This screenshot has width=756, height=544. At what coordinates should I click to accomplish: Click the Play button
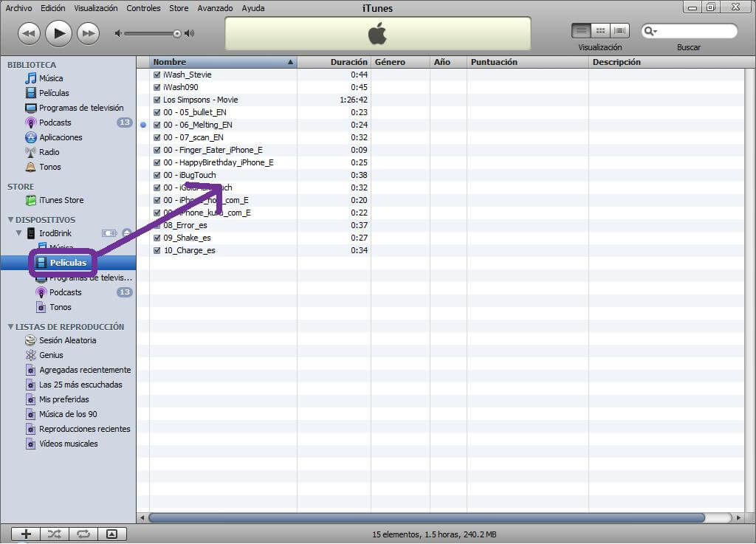pos(58,33)
